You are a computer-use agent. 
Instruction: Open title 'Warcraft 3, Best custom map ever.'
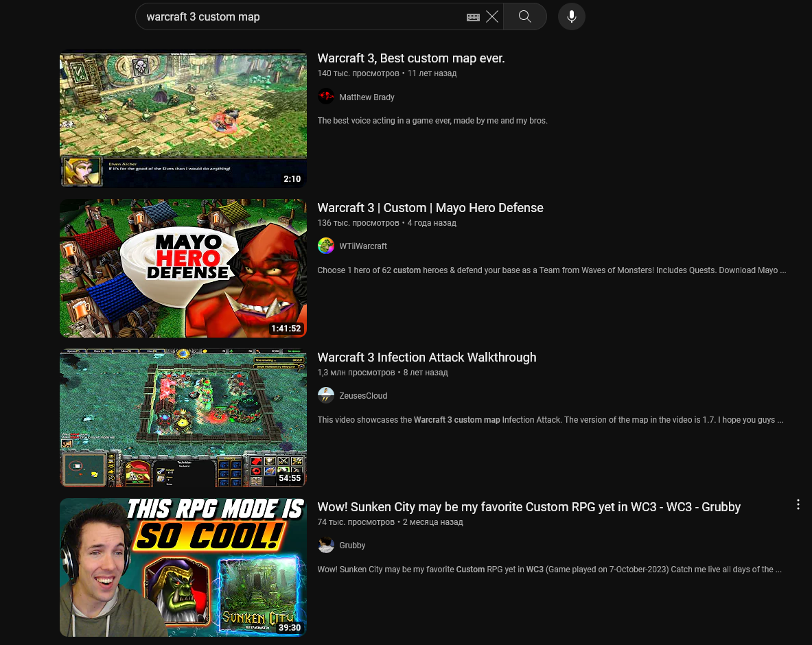click(410, 58)
